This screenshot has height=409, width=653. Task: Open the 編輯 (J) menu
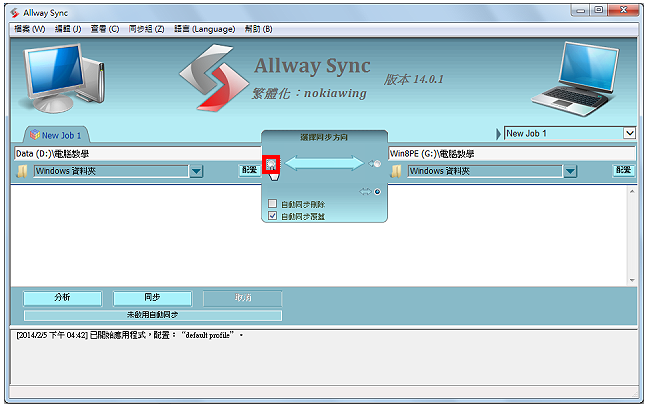click(68, 29)
